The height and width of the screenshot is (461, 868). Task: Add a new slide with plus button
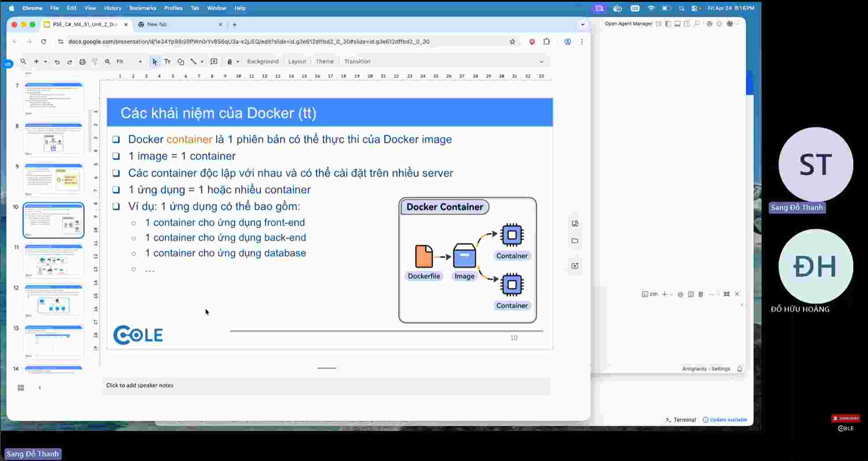[x=37, y=62]
